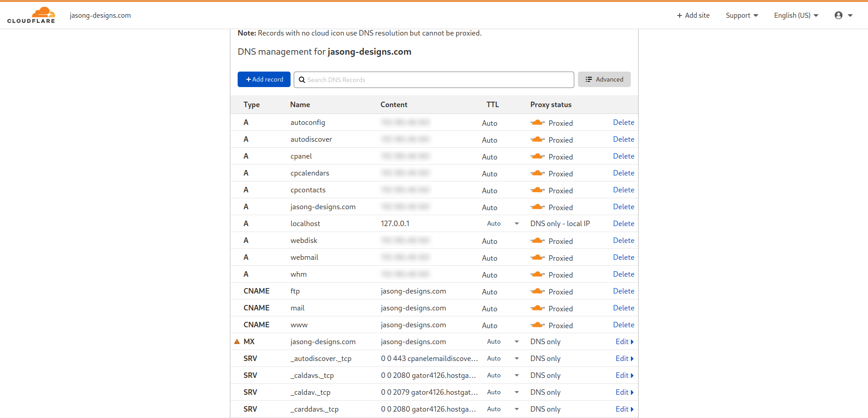Click the _carddavs._tcp record name
868x418 pixels.
(314, 409)
